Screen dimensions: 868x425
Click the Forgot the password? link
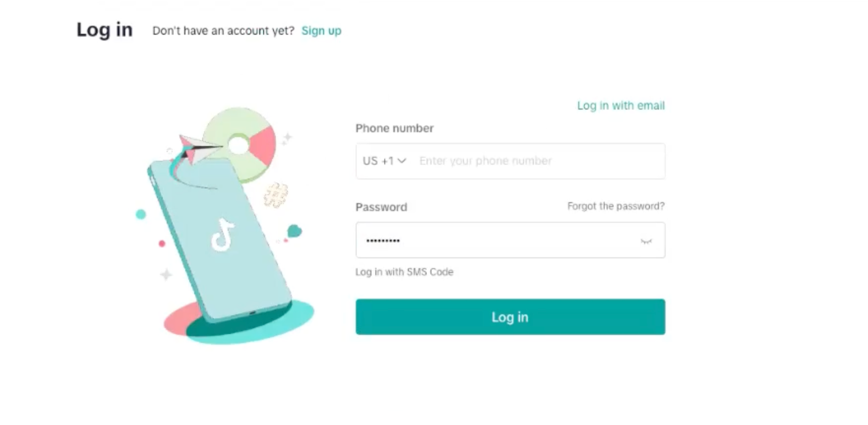click(616, 206)
